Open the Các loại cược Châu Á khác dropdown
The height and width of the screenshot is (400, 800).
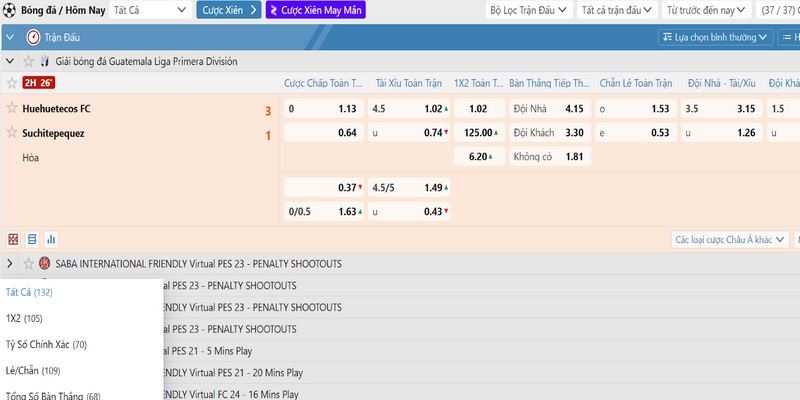tap(729, 240)
